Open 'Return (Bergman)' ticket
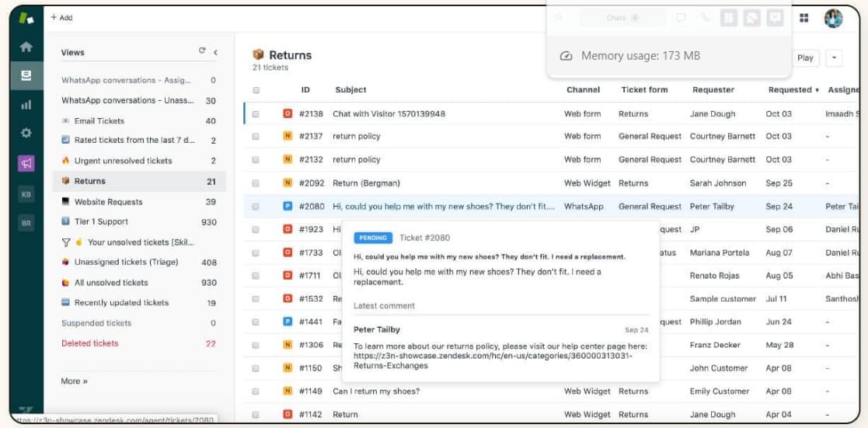Viewport: 868px width, 428px height. pyautogui.click(x=366, y=183)
